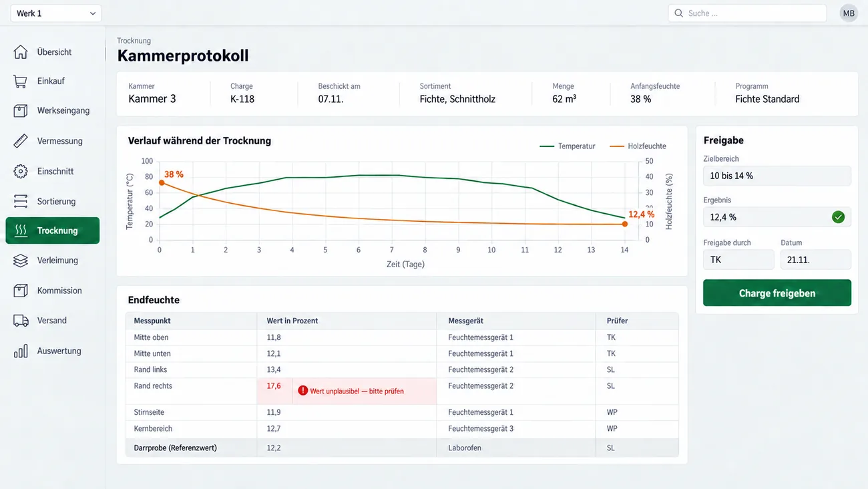Click the Rand rechts measuring point

(x=153, y=385)
